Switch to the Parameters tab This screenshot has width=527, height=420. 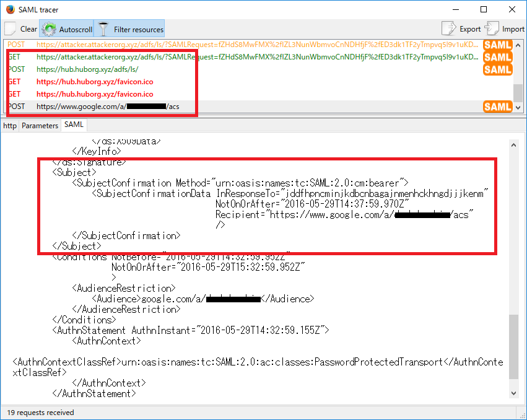point(40,126)
